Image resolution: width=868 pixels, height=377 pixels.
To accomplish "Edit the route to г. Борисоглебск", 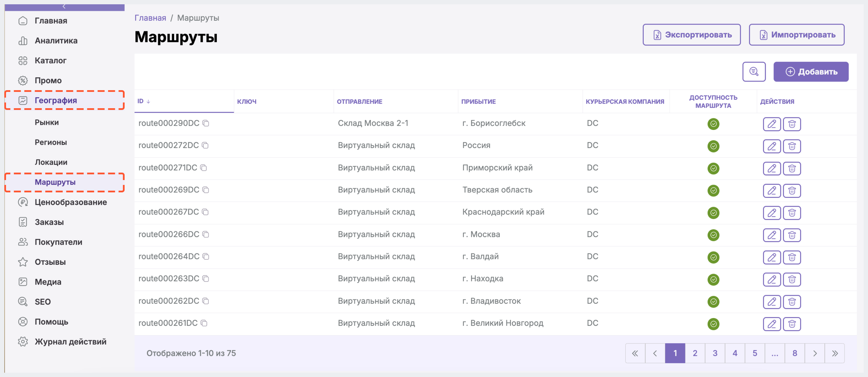I will pos(772,124).
